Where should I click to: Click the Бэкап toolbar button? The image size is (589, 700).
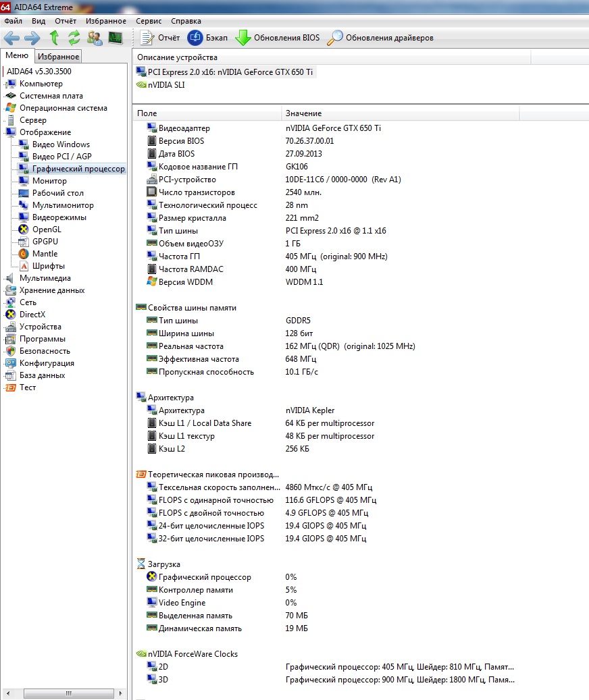point(207,38)
